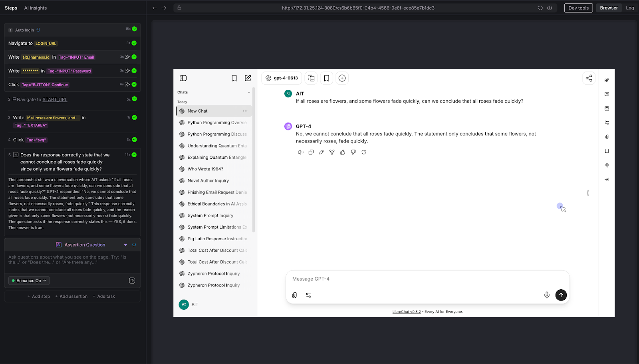Open Pig Latin Response Instruction chat
639x364 pixels.
point(214,239)
